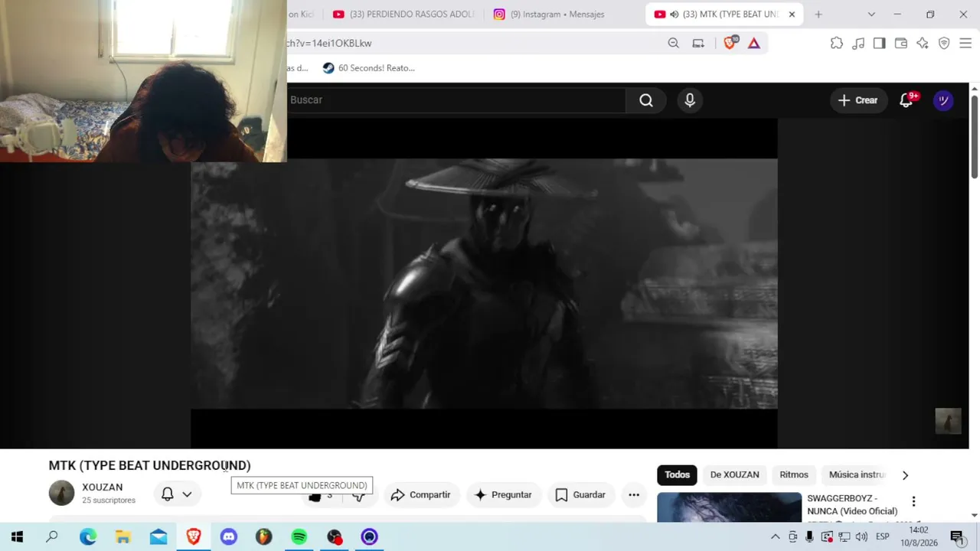Click the browser address bar URL
The height and width of the screenshot is (551, 980).
(328, 44)
